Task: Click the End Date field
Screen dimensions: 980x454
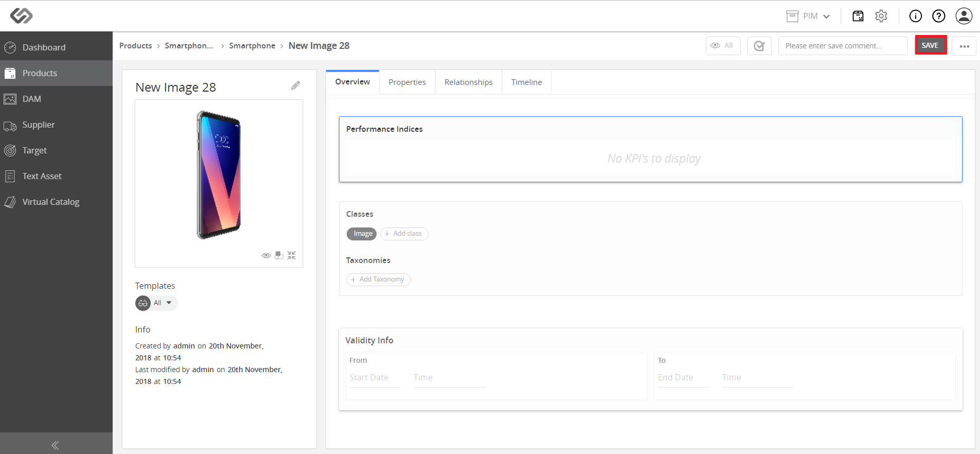Action: [x=683, y=378]
